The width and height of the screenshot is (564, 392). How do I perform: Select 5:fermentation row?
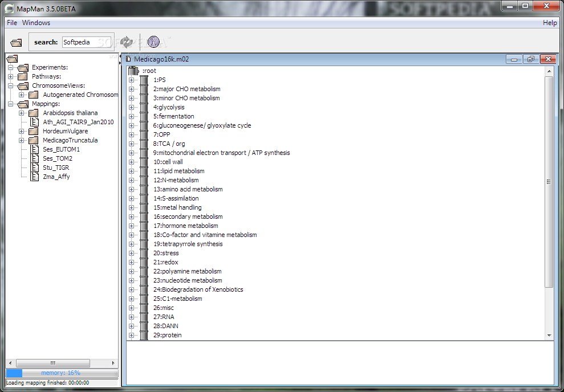(174, 116)
